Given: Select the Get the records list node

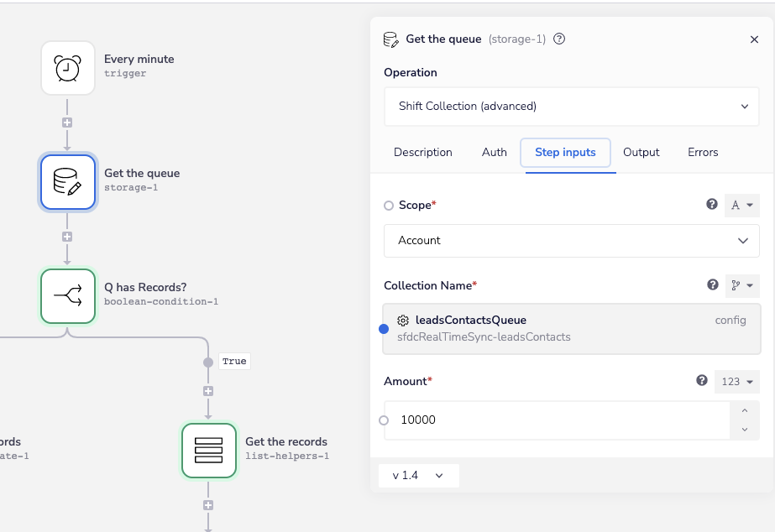Looking at the screenshot, I should click(209, 451).
